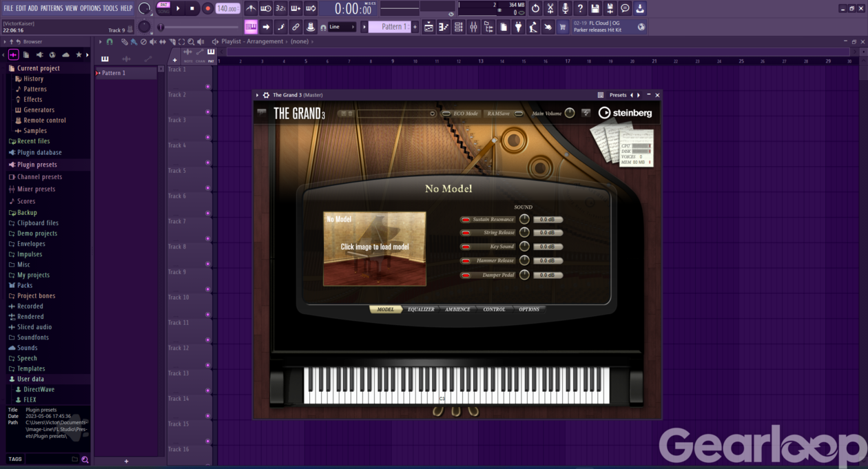Enable ECO Mode switch
This screenshot has height=469, width=868.
point(446,114)
